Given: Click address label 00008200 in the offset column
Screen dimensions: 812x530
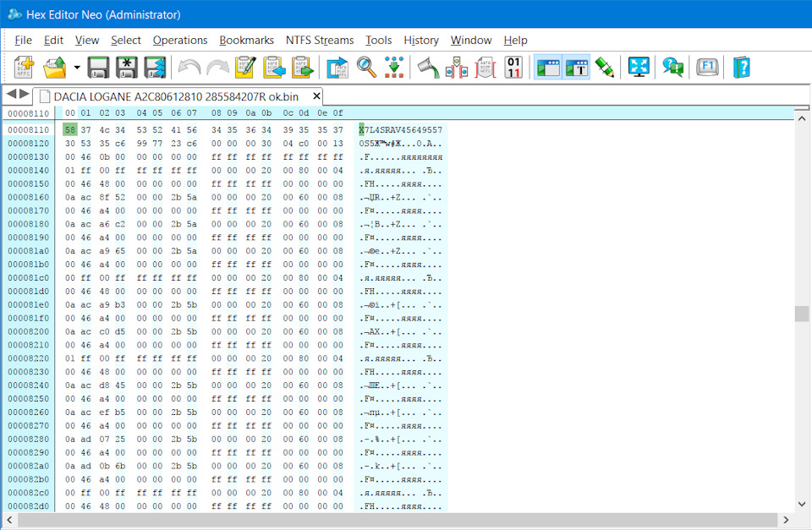Looking at the screenshot, I should [x=29, y=331].
